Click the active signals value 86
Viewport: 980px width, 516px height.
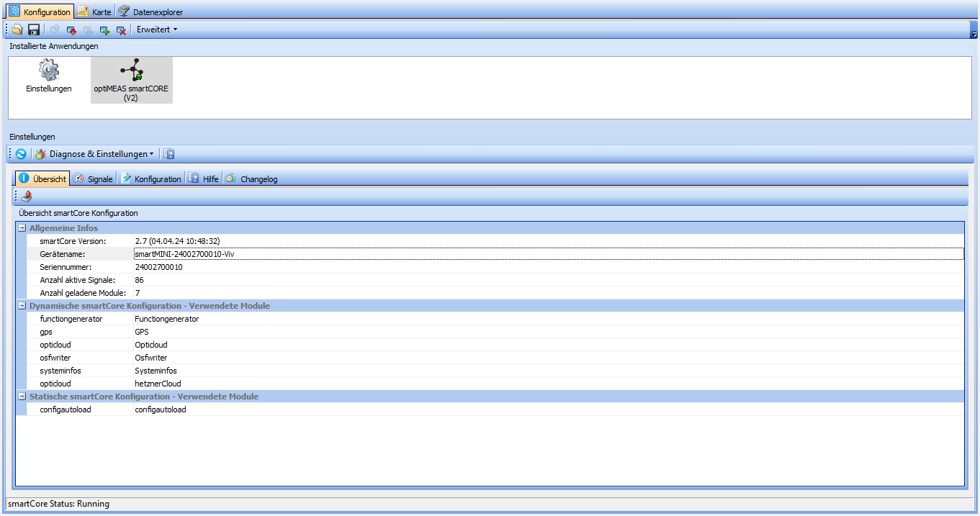[140, 280]
